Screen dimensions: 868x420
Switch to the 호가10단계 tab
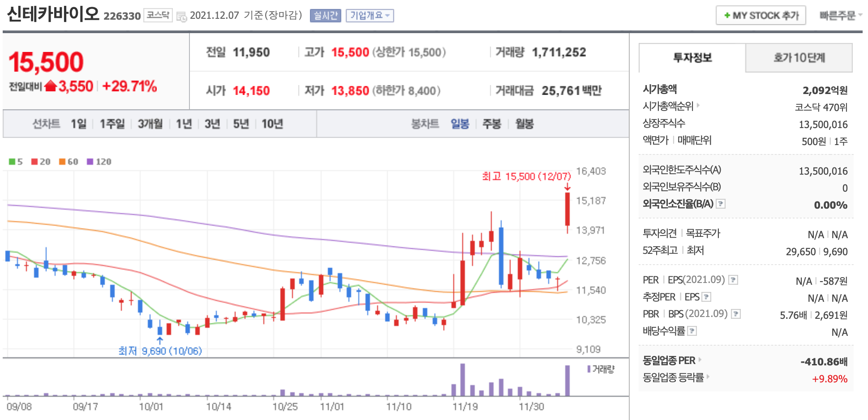[x=799, y=58]
